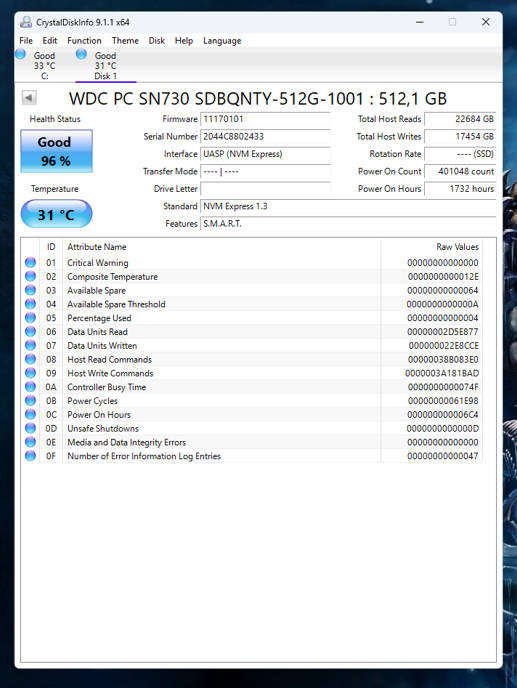Click the Power On Hours value 1732 hours
Viewport: 517px width, 688px height.
[460, 189]
